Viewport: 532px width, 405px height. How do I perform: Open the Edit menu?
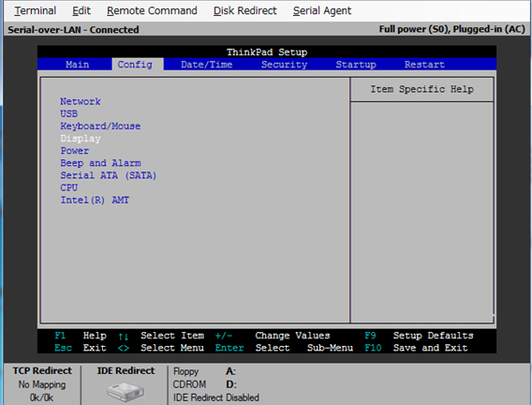pos(81,11)
